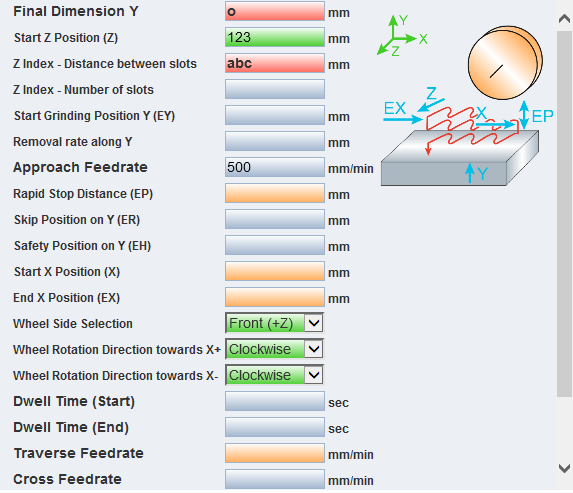Click the Approach Feedrate field with 500
The image size is (573, 493).
pyautogui.click(x=275, y=167)
